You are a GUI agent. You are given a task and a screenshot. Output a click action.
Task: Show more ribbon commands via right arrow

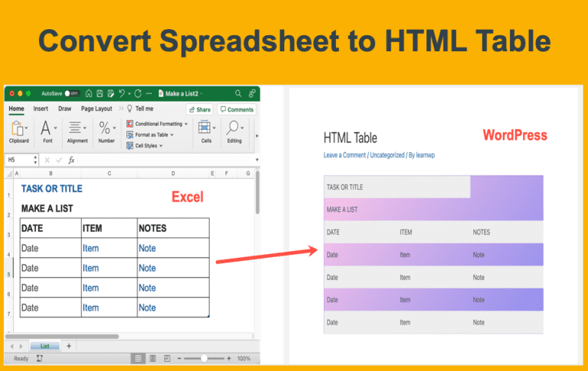pyautogui.click(x=257, y=135)
